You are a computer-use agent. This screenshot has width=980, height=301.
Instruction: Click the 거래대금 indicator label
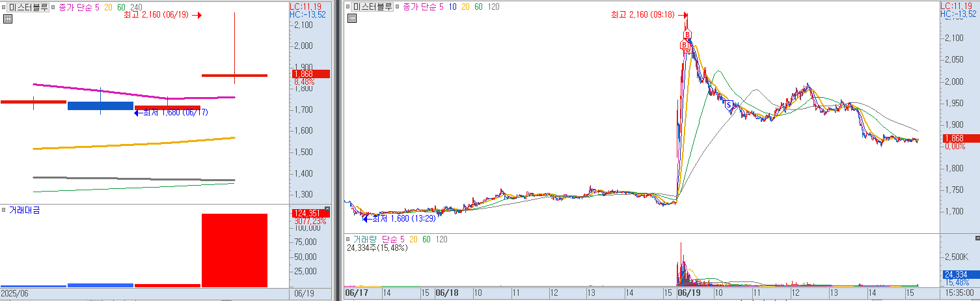(x=24, y=210)
